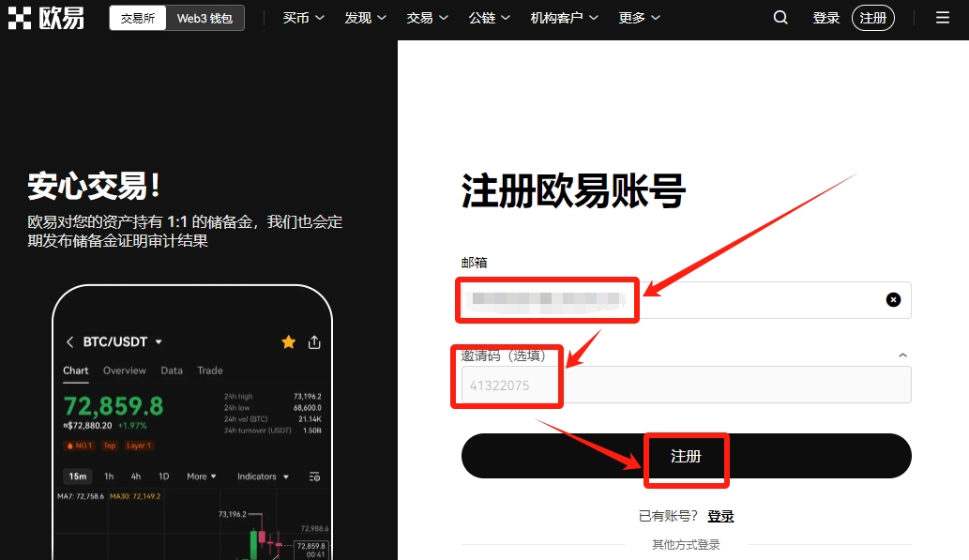Image resolution: width=969 pixels, height=560 pixels.
Task: Click the 24h vol (BTC) value 21.14K
Action: click(x=310, y=419)
